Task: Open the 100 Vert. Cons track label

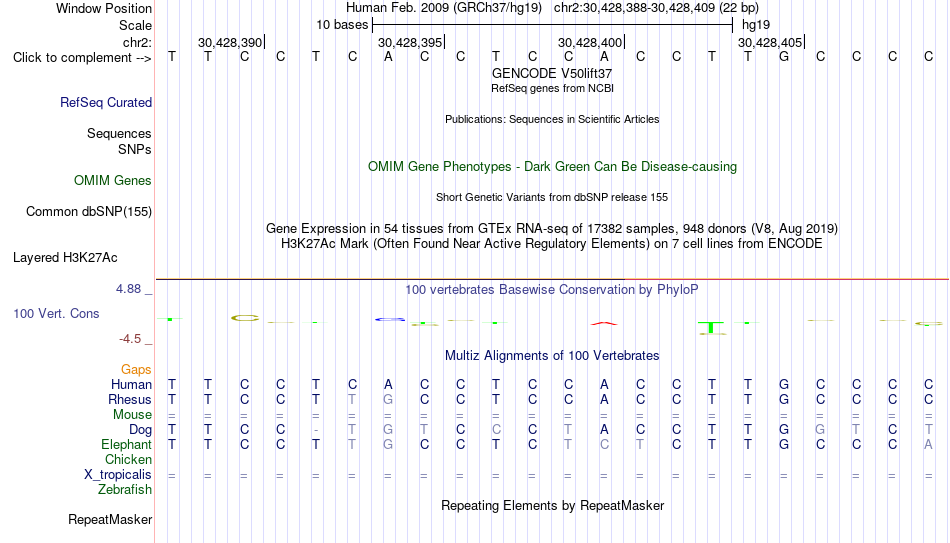Action: pyautogui.click(x=56, y=313)
